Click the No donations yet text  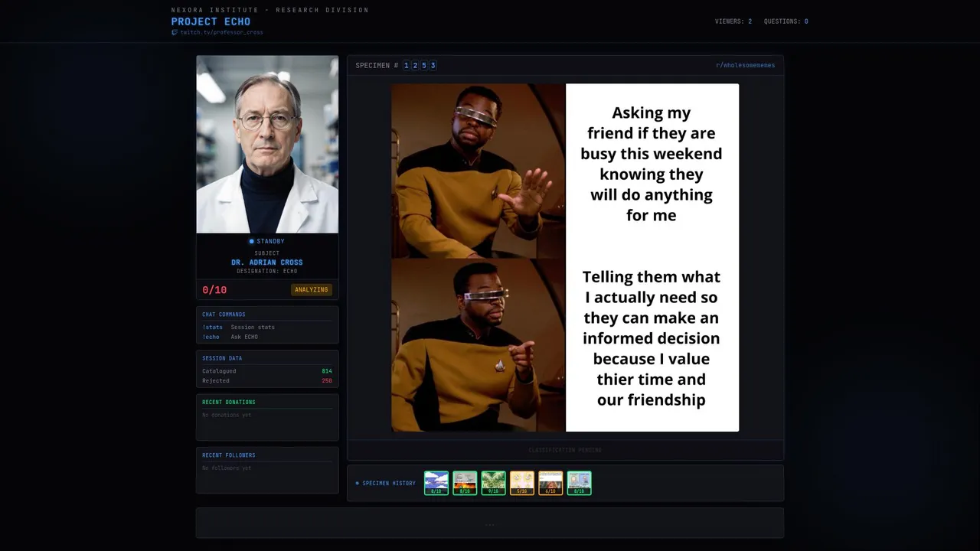click(x=227, y=415)
